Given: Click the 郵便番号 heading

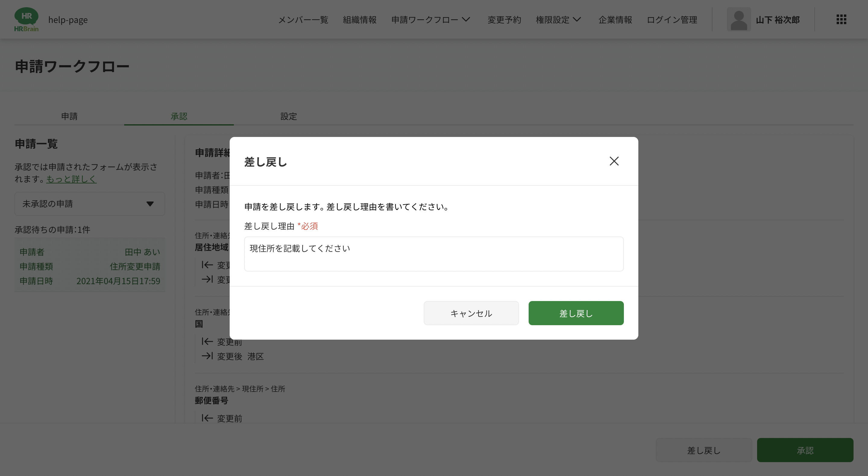Looking at the screenshot, I should pyautogui.click(x=211, y=400).
